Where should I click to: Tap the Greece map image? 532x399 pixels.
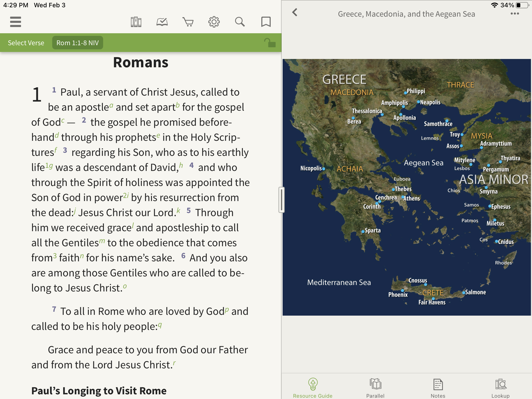click(407, 187)
